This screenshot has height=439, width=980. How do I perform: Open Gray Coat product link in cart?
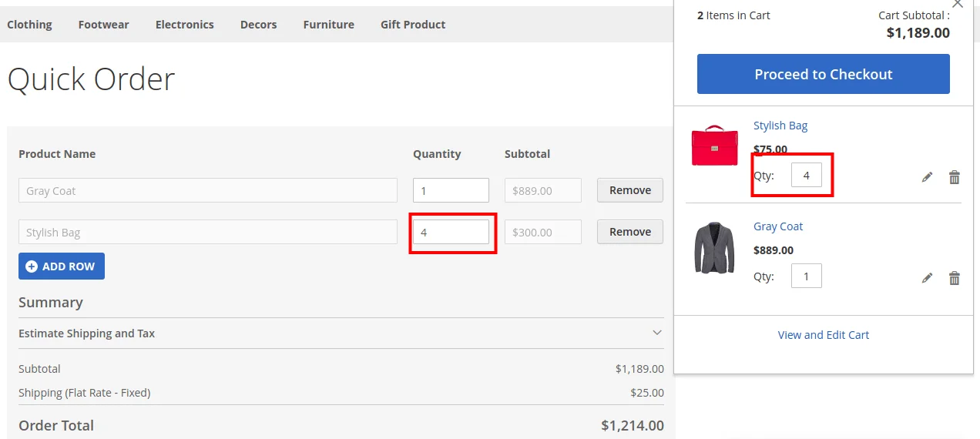coord(778,226)
